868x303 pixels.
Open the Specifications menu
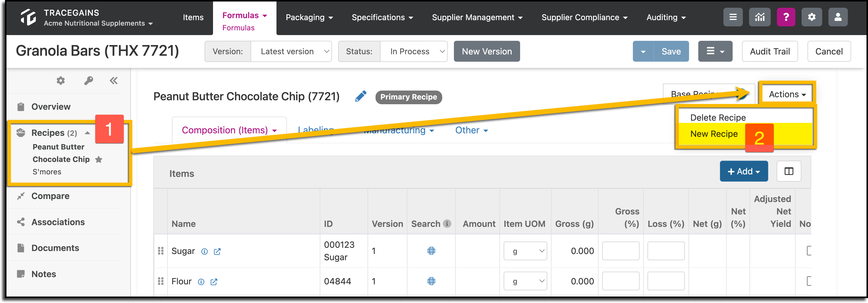[x=382, y=17]
